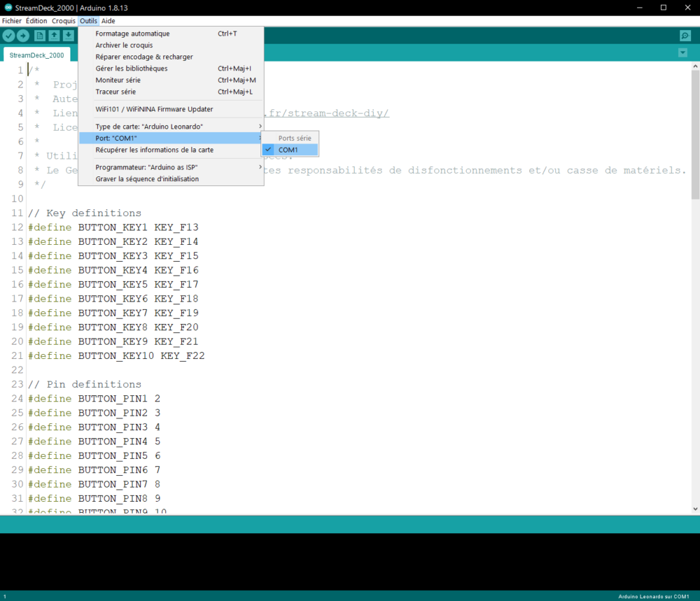The width and height of the screenshot is (700, 601).
Task: Create a new sketch via toolbar icon
Action: [x=40, y=36]
